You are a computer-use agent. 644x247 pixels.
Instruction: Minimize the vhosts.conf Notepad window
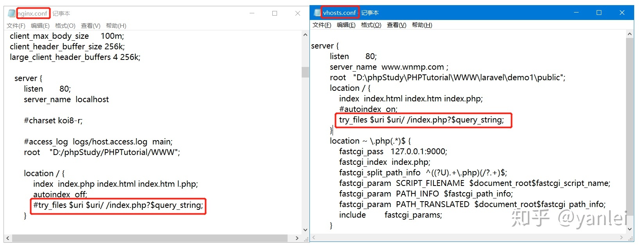coord(576,13)
